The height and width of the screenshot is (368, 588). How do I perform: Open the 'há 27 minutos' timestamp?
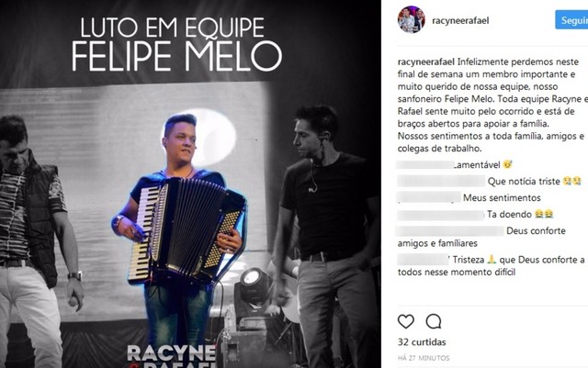tap(424, 358)
